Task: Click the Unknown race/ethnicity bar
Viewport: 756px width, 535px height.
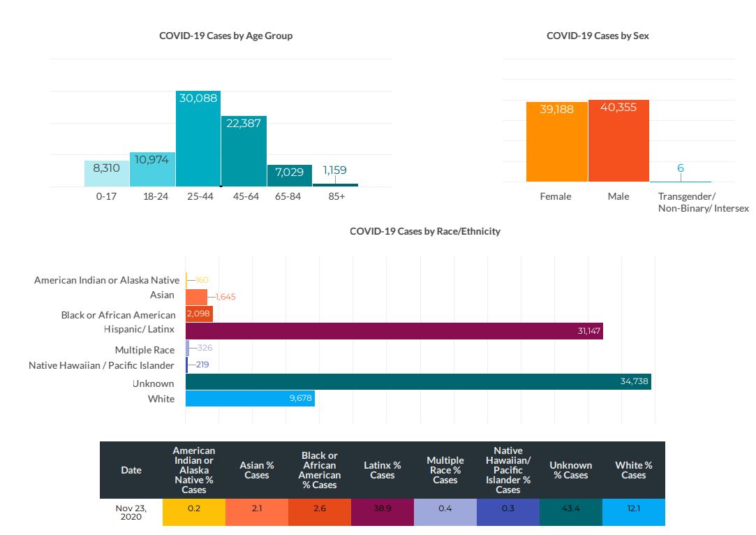Action: click(x=417, y=381)
